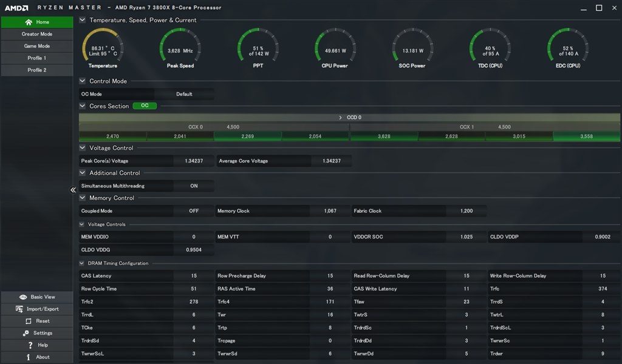Click Trfc value 374

(x=603, y=289)
